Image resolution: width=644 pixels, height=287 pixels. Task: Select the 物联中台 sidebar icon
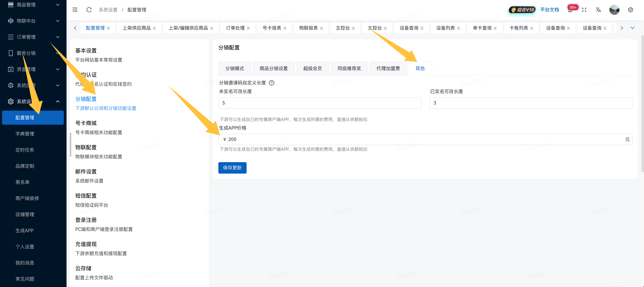click(11, 21)
